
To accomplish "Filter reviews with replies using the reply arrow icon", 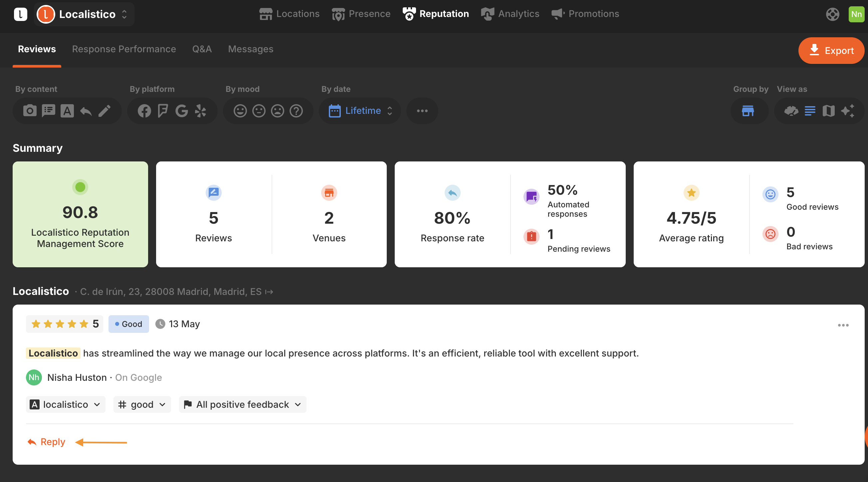I will pos(86,111).
